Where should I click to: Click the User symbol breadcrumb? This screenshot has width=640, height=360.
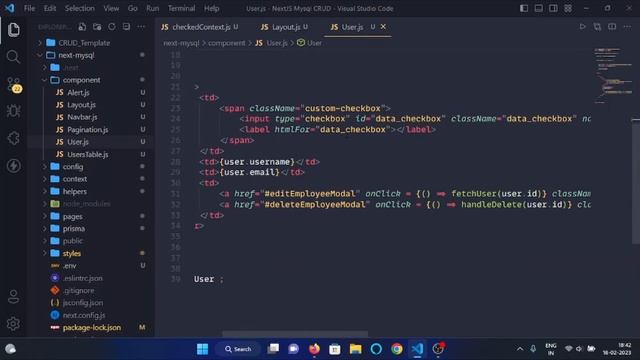point(309,43)
